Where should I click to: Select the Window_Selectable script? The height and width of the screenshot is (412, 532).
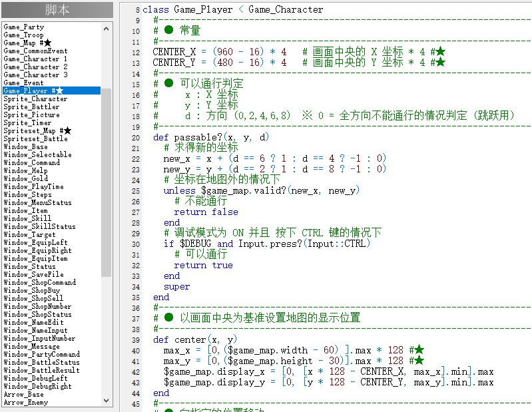tap(38, 154)
